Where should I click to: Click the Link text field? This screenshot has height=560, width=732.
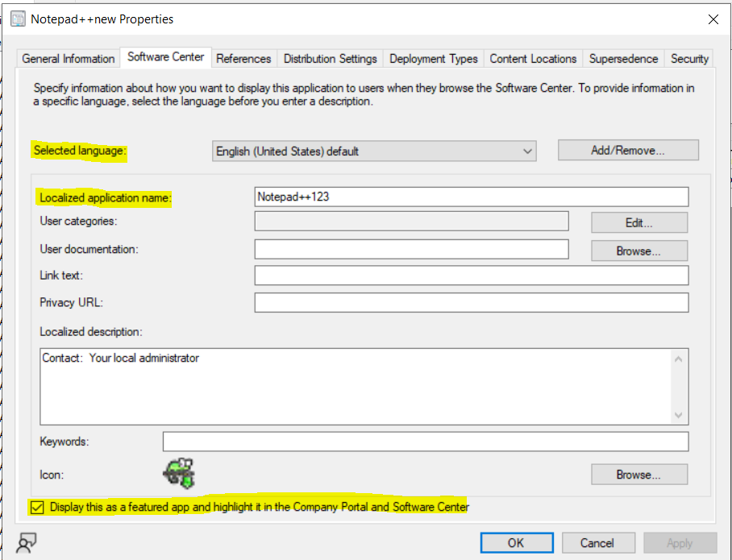[x=472, y=276]
